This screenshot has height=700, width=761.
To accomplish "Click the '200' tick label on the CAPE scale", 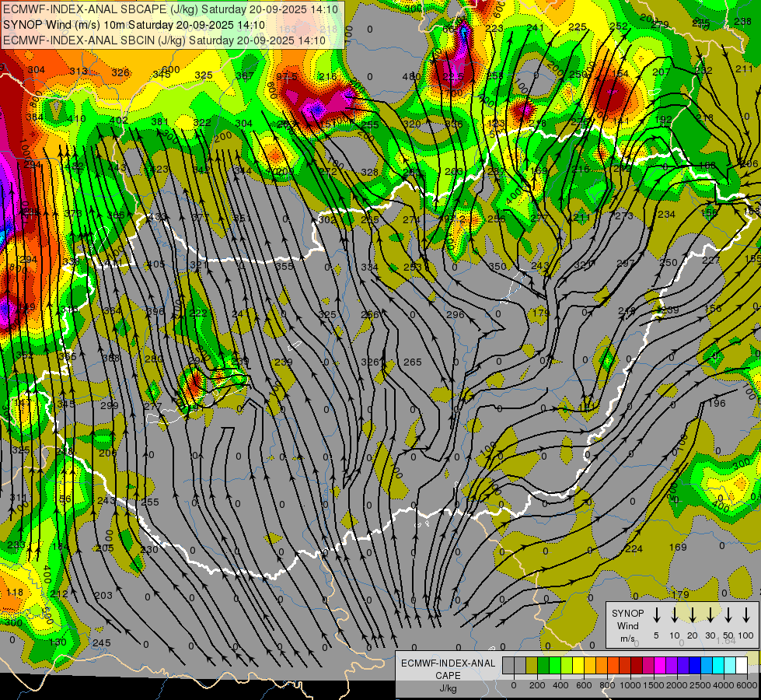I will pos(537,685).
